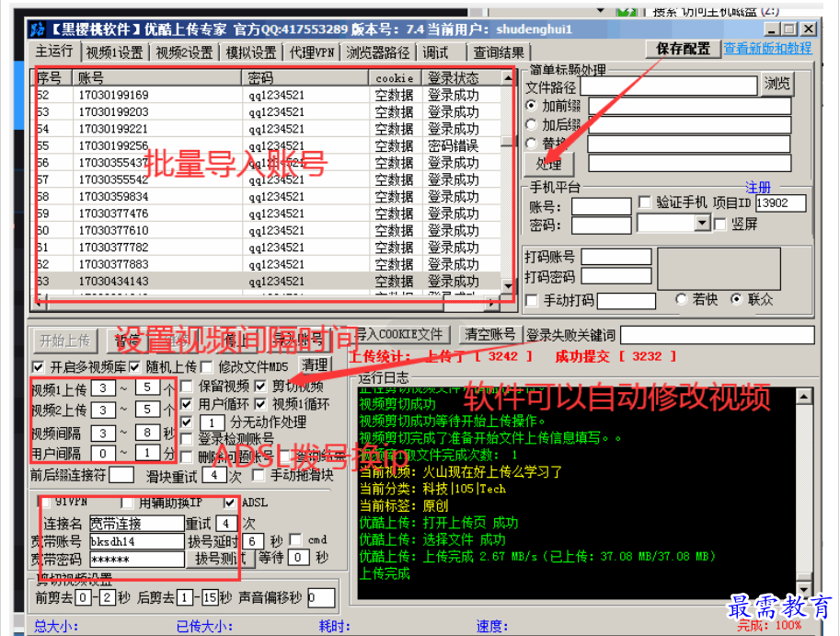Click the account list scroll-down arrow
Viewport: 840px width, 636px height.
coord(507,286)
